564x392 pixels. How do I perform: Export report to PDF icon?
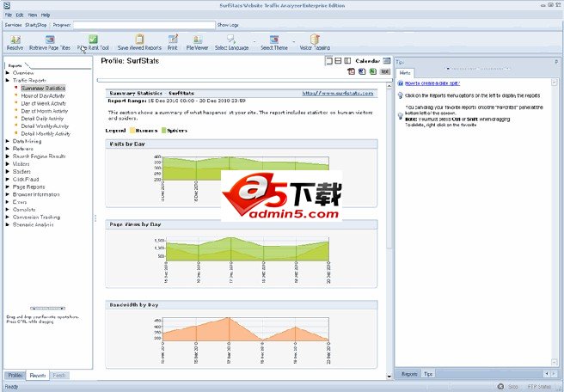pos(351,71)
